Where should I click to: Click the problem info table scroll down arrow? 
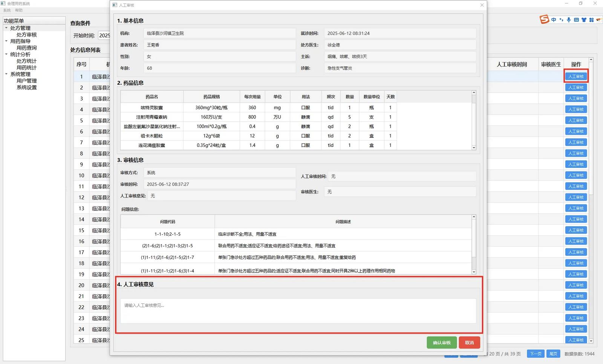pos(474,272)
